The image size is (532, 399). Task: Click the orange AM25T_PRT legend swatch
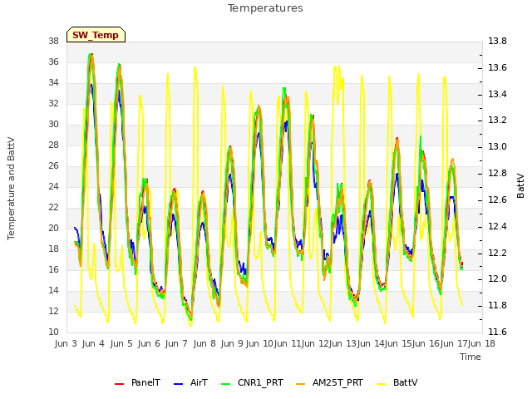[300, 383]
